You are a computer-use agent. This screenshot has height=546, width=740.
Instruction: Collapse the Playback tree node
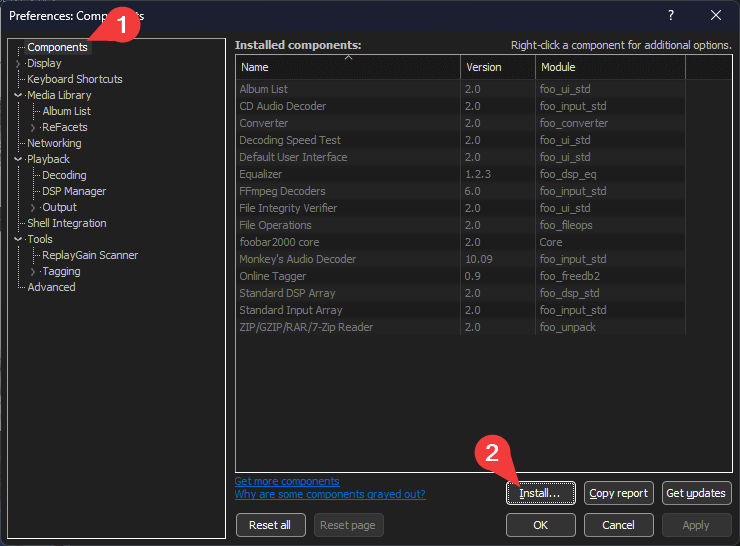18,159
